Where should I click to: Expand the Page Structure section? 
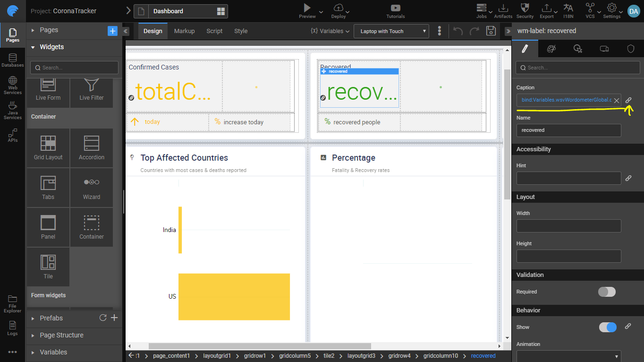[61, 335]
